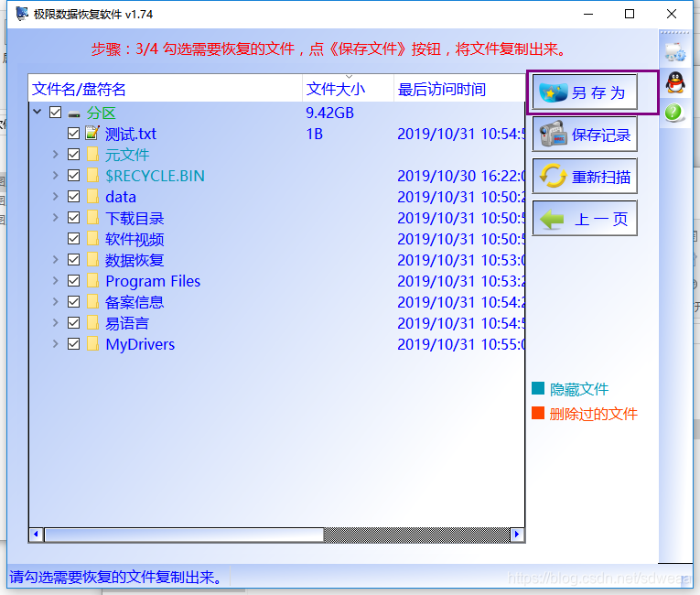The height and width of the screenshot is (595, 700).
Task: Toggle the 备案信息 checkbox
Action: [74, 301]
